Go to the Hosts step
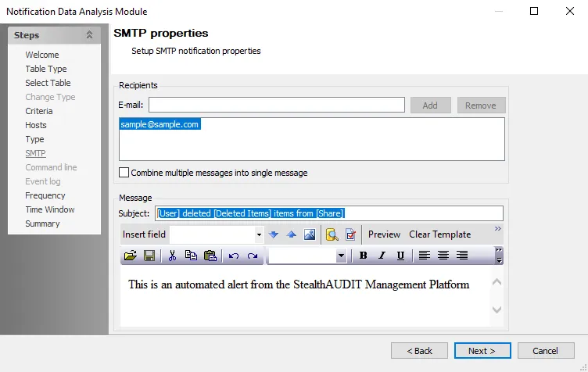This screenshot has height=372, width=588. click(x=36, y=125)
